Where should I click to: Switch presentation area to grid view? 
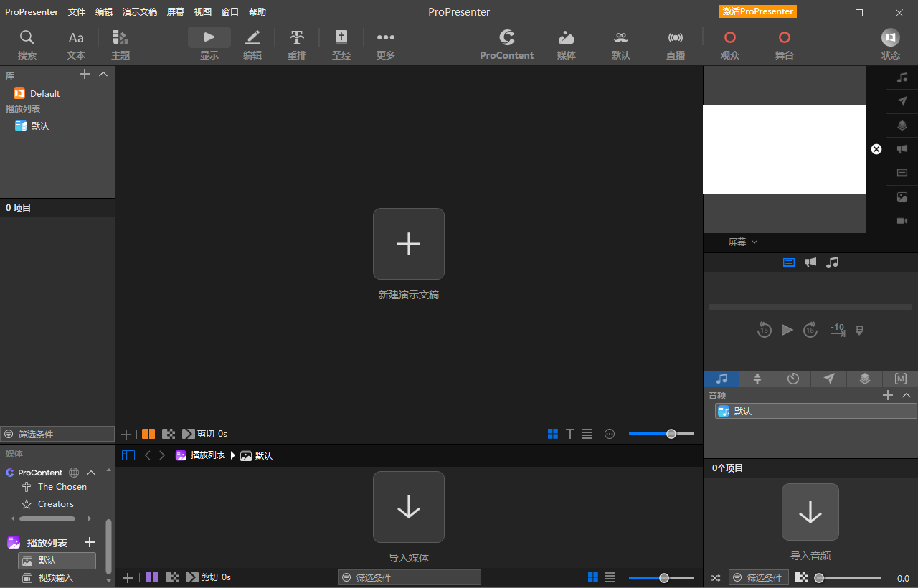[x=553, y=434]
